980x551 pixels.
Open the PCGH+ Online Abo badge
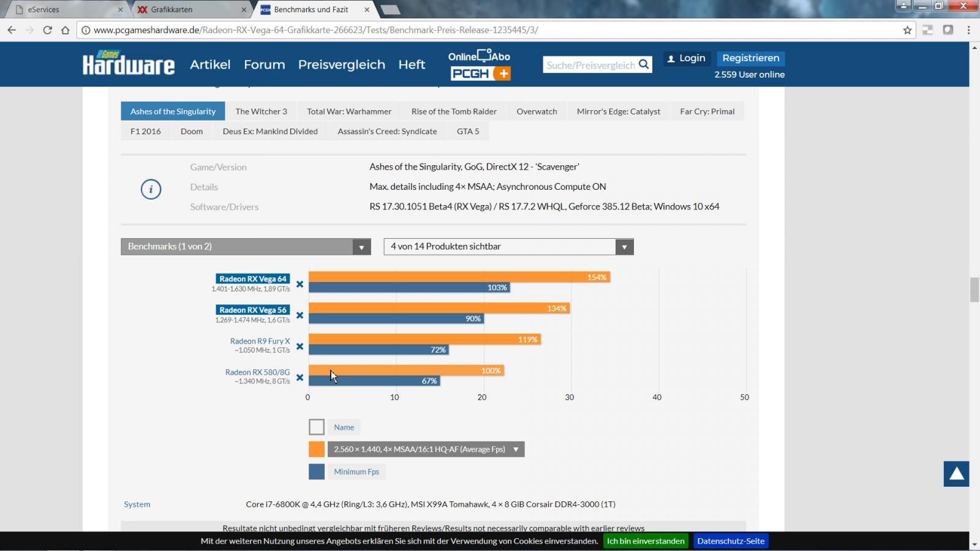[480, 65]
